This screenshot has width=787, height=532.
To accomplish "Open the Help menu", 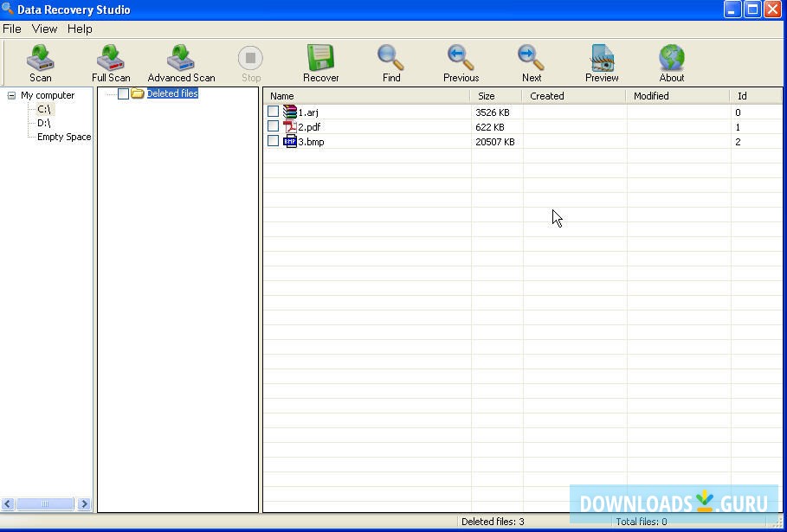I will point(80,29).
